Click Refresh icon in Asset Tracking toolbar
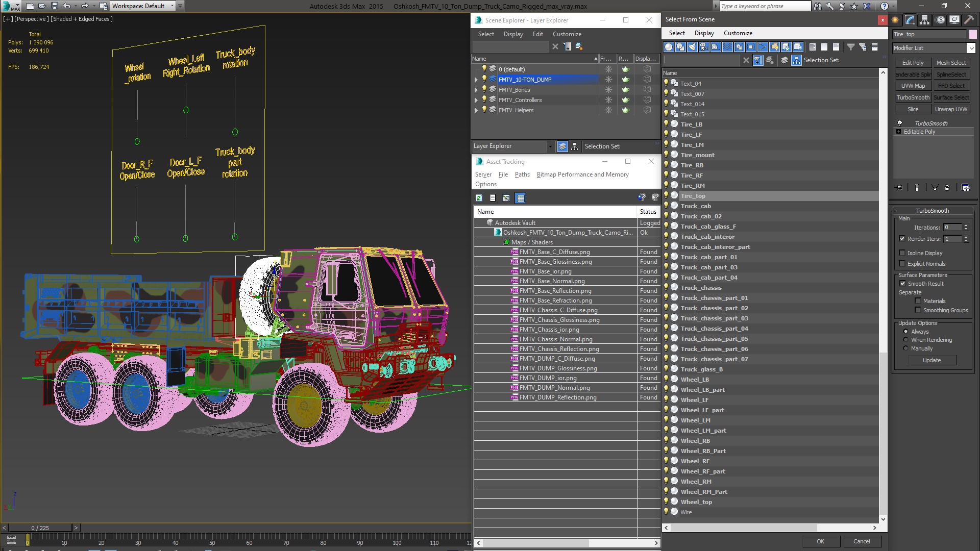Screen dimensions: 980x551 coord(479,198)
